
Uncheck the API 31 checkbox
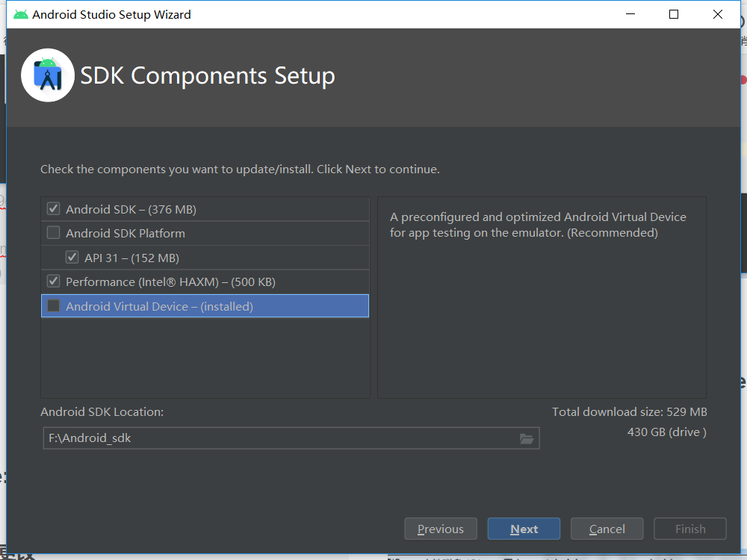72,258
